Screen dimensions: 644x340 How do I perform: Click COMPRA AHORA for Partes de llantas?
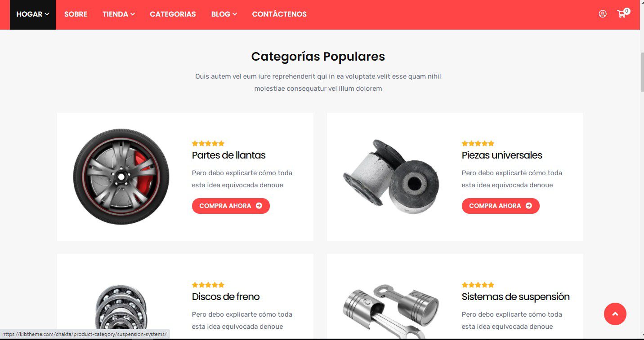pyautogui.click(x=231, y=206)
